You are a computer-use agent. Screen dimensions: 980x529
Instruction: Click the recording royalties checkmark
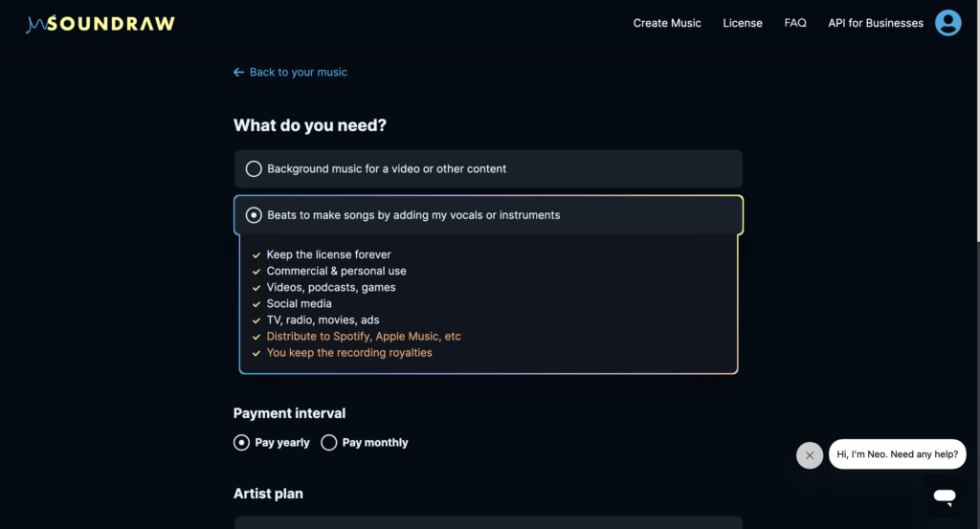256,353
